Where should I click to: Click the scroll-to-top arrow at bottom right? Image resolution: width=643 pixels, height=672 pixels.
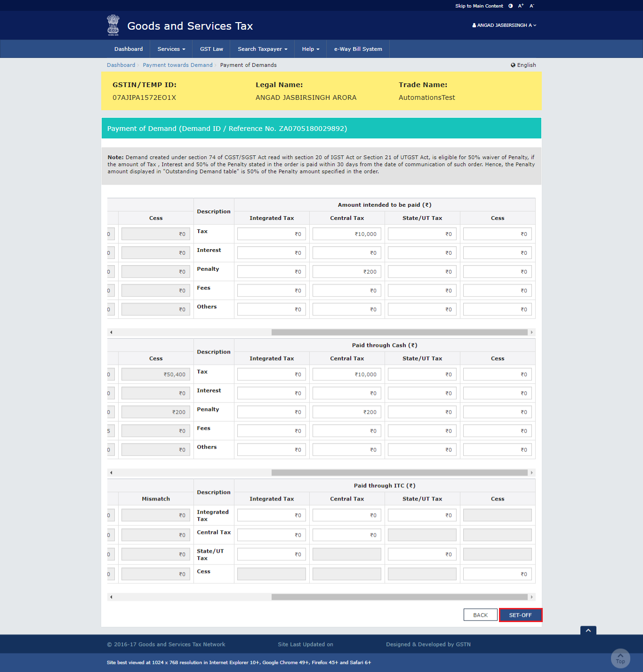[x=620, y=658]
